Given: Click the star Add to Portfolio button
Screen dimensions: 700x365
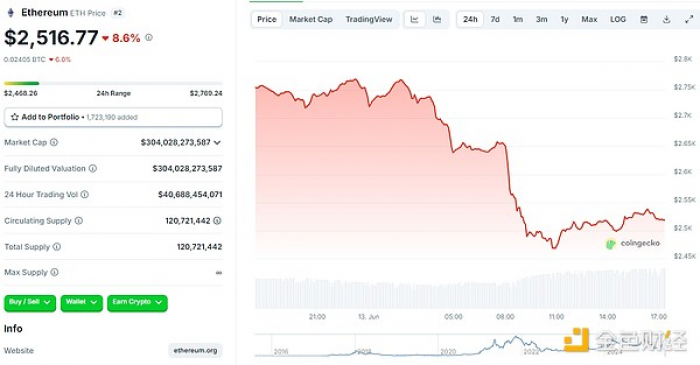Looking at the screenshot, I should [113, 117].
